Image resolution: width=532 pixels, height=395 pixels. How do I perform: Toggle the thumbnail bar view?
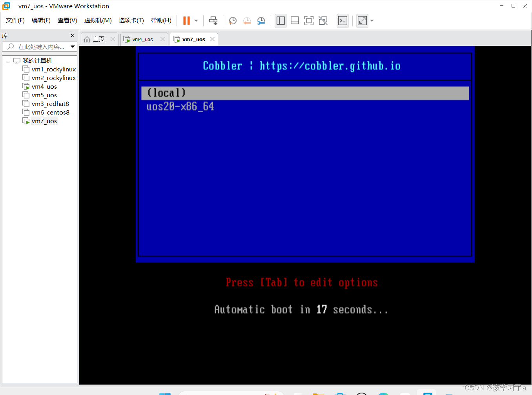click(x=295, y=21)
